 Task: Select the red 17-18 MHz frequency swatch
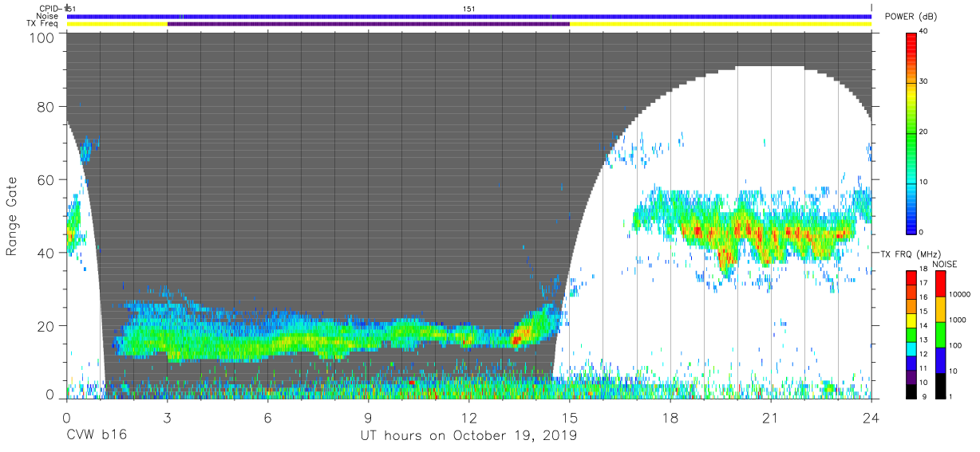[x=911, y=277]
